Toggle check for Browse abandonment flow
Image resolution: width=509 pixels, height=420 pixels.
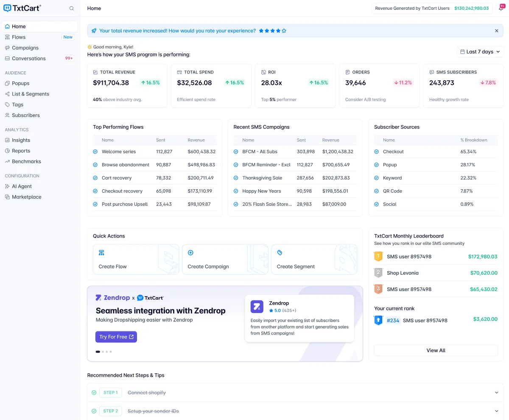pos(95,165)
